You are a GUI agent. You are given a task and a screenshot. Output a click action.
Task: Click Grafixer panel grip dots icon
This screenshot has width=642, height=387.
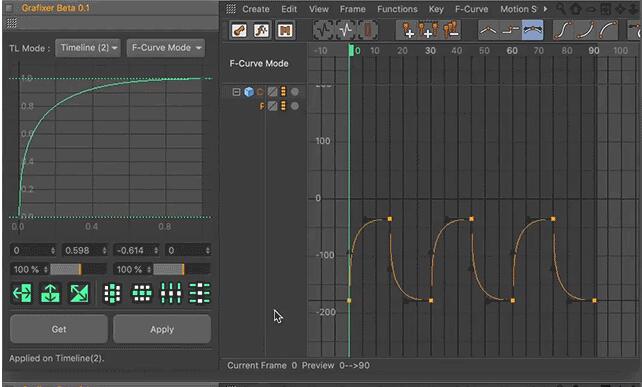(11, 23)
